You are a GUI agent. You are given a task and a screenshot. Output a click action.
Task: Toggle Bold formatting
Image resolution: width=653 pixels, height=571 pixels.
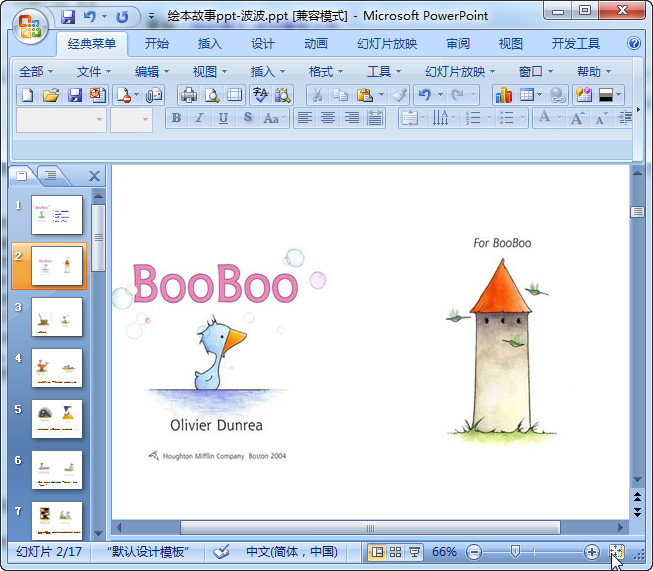click(x=176, y=118)
